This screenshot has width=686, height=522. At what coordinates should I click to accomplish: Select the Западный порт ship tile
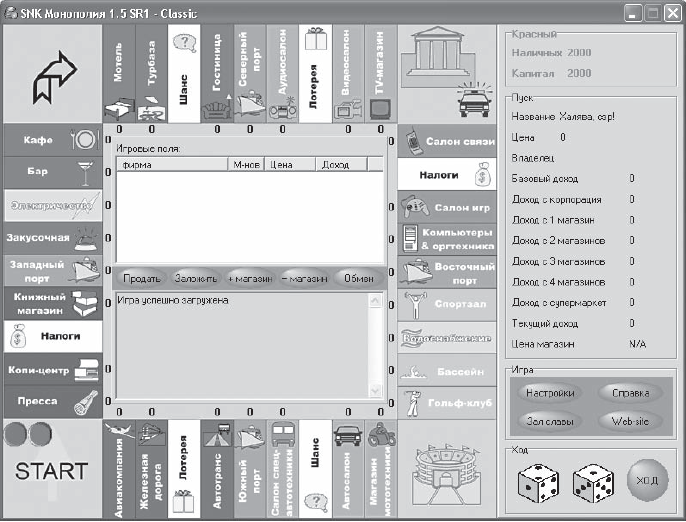tap(52, 271)
